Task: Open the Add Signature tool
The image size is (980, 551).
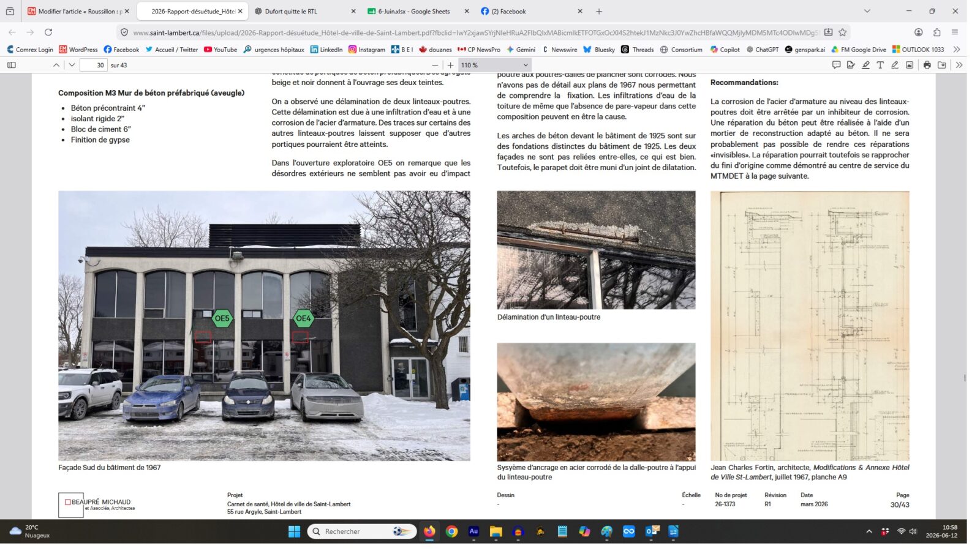Action: pyautogui.click(x=851, y=65)
